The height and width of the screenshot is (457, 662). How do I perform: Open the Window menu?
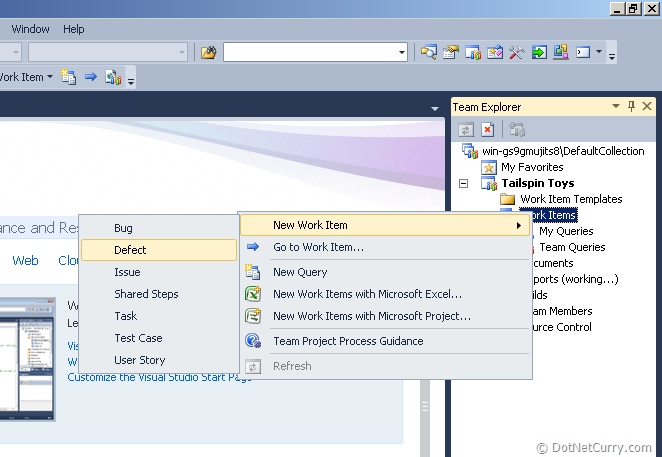30,29
